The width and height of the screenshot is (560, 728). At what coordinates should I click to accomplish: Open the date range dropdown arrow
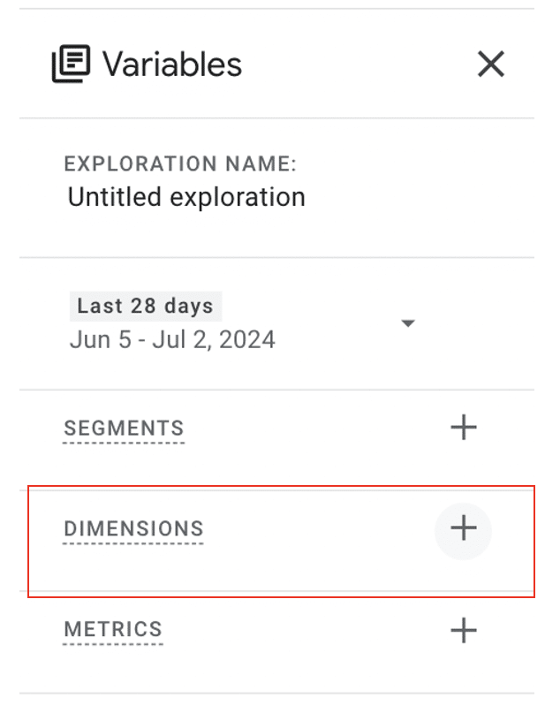coord(408,323)
